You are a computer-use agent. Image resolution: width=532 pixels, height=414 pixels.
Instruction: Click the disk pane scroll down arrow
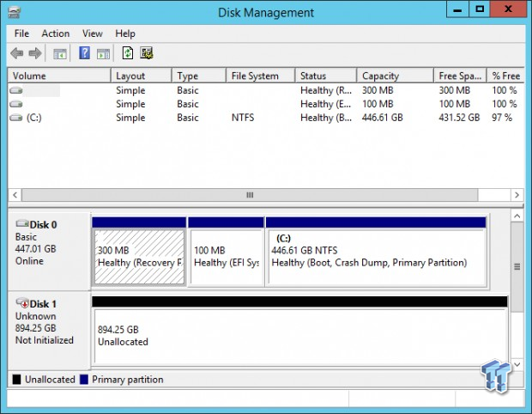click(517, 365)
